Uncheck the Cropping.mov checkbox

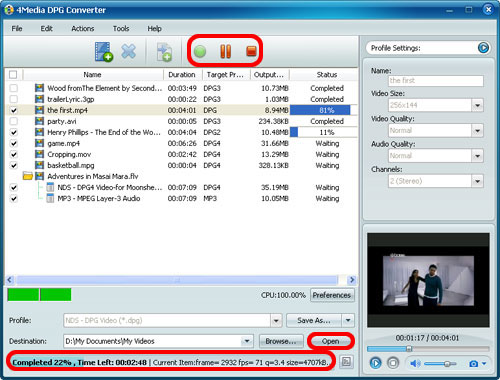(13, 154)
